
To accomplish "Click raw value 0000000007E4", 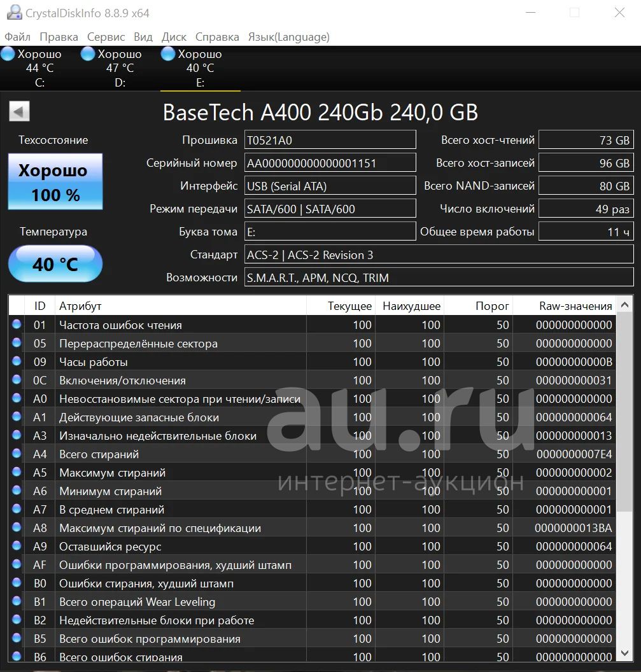I will pos(574,454).
